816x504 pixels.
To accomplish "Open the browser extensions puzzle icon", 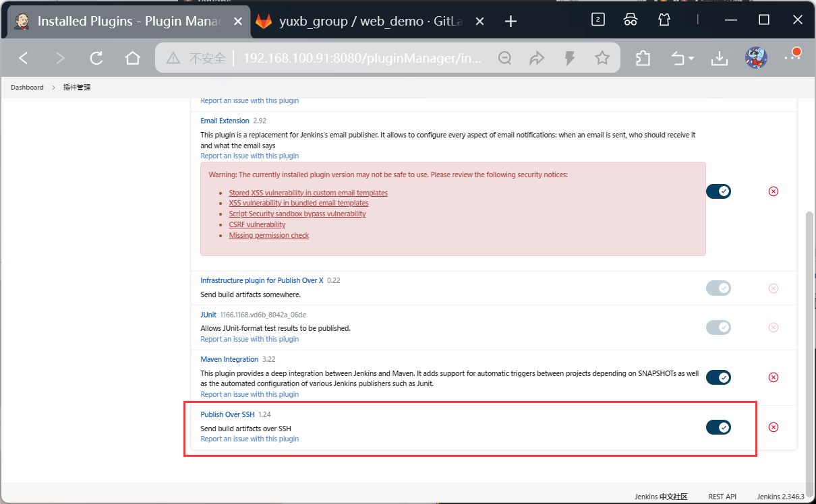I will (x=643, y=59).
